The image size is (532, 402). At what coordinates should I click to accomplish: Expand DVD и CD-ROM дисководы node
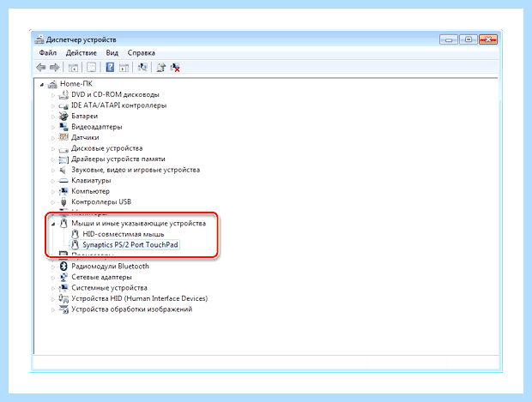pos(53,95)
